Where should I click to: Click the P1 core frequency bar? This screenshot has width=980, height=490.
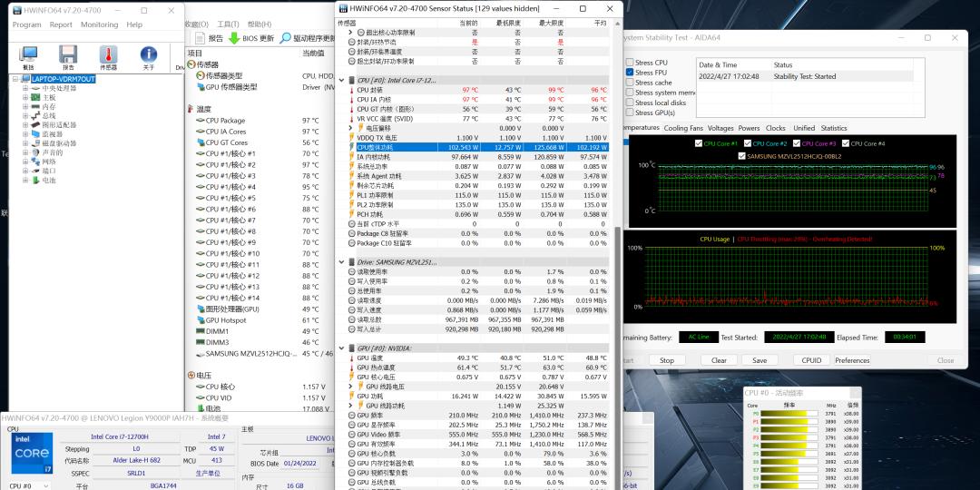pos(789,421)
